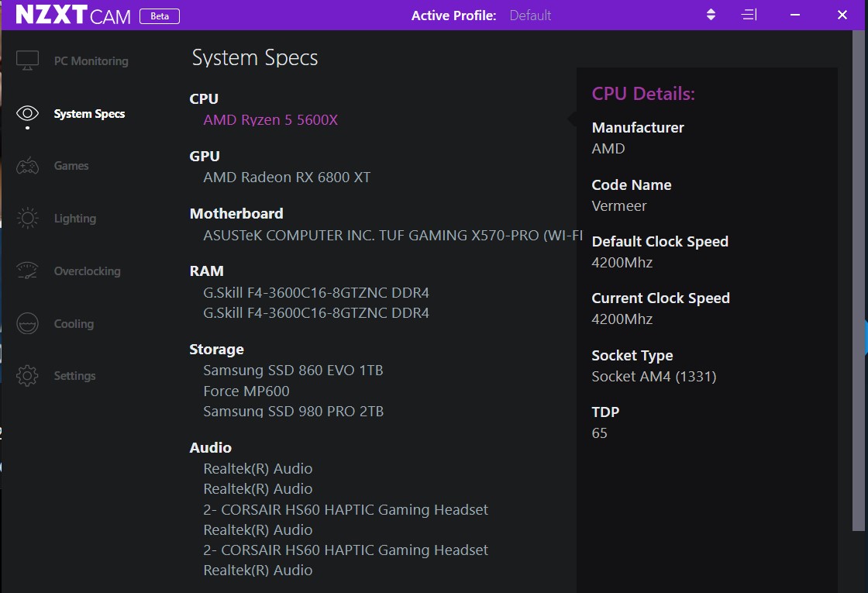The height and width of the screenshot is (593, 868).
Task: Open the Active Profile up-down selector
Action: click(x=711, y=15)
